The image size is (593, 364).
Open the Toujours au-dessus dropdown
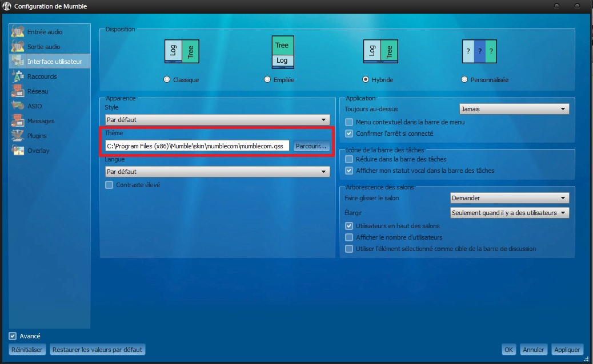(x=514, y=109)
